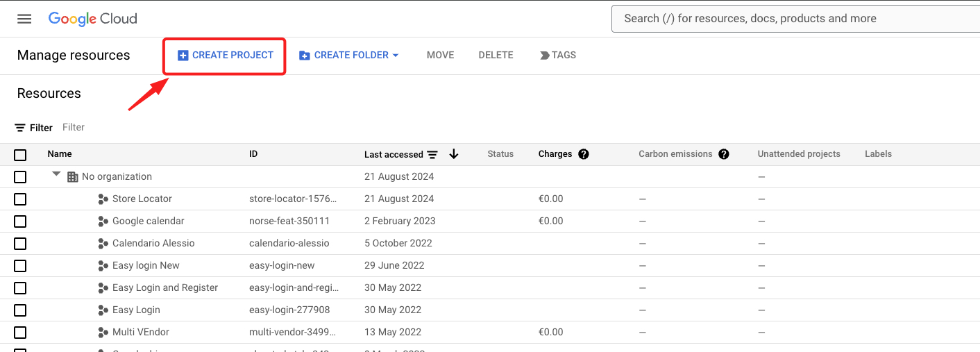Screen dimensions: 980x352
Task: Click the 29 June 2022 date cell
Action: coord(394,266)
